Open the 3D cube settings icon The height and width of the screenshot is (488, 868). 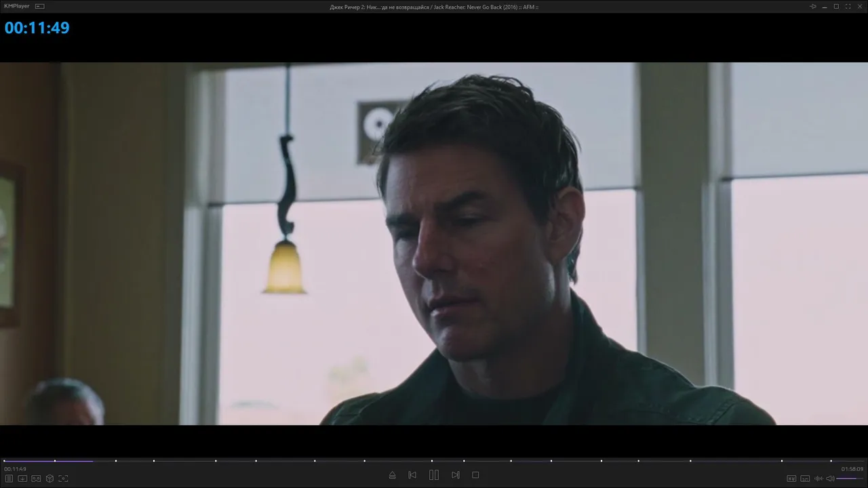coord(50,479)
